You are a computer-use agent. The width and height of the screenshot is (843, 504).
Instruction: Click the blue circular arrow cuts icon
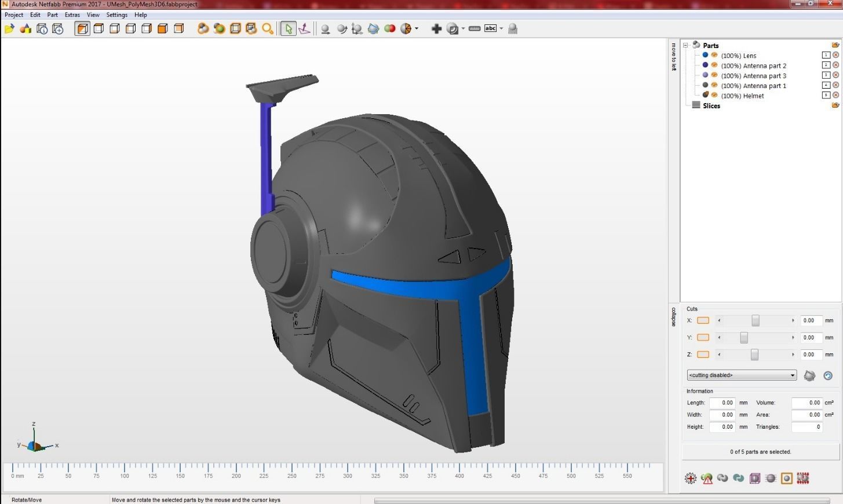(x=828, y=375)
